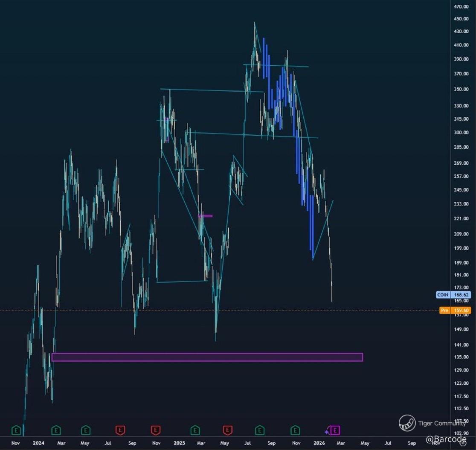476x450 pixels.
Task: Click the 135.00 price level on the axis
Action: click(x=461, y=357)
